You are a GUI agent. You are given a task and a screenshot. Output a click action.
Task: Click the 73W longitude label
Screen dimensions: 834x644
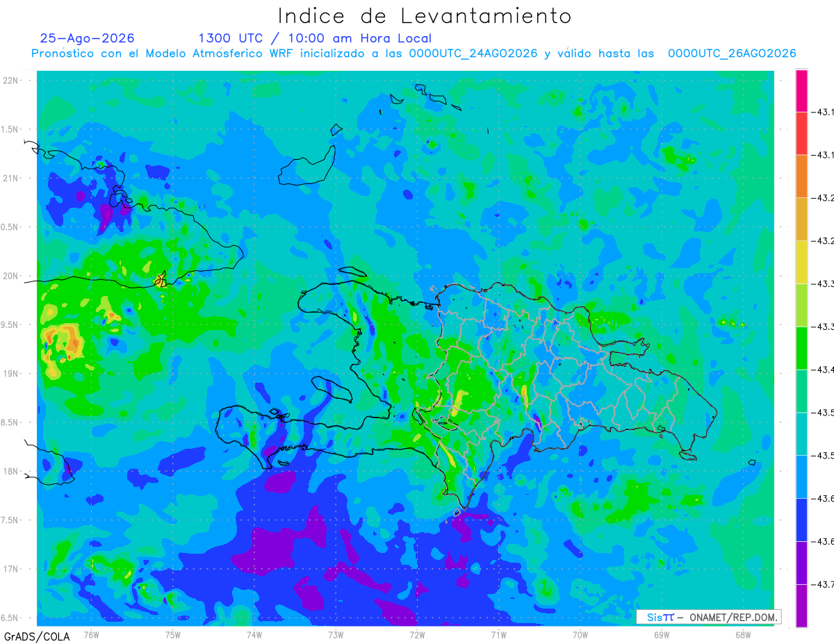pyautogui.click(x=336, y=634)
